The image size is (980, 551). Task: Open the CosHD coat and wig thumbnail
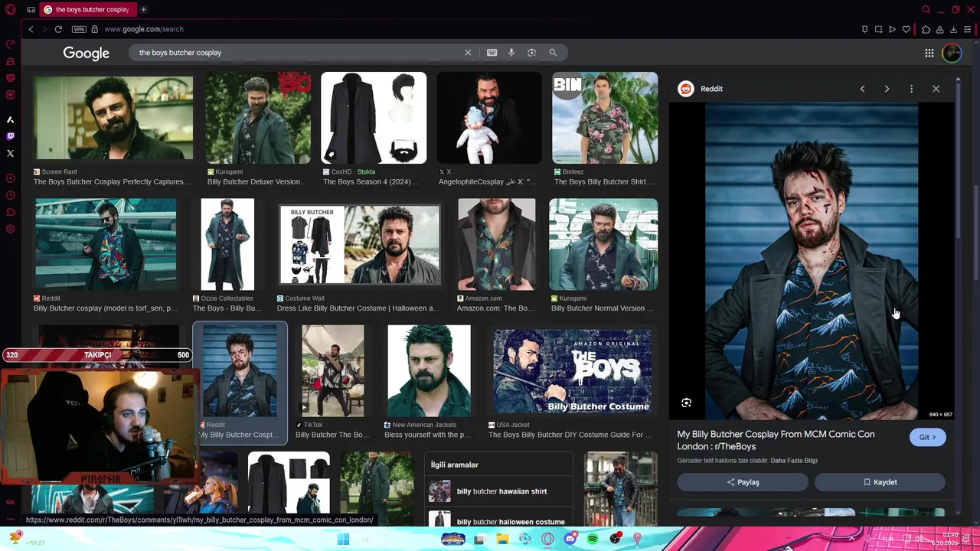pos(374,118)
